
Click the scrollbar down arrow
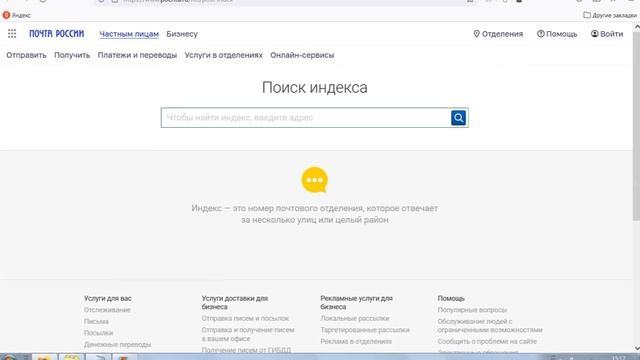click(x=636, y=348)
